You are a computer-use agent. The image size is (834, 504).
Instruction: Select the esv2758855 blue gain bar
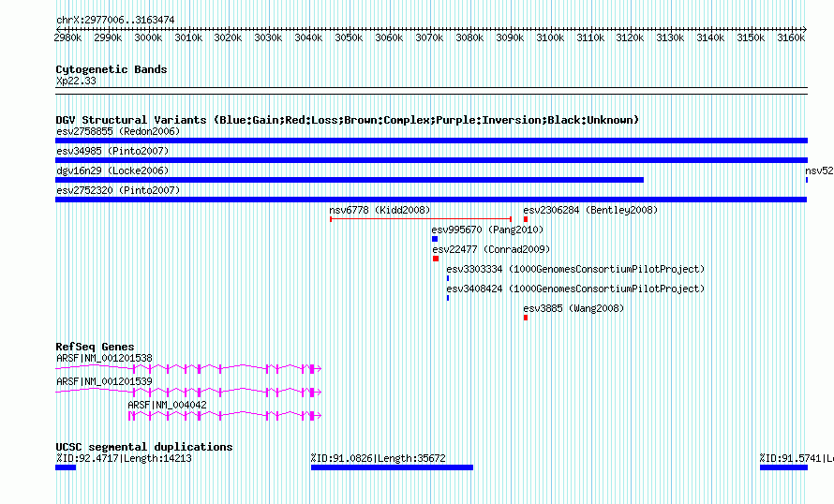pyautogui.click(x=431, y=141)
